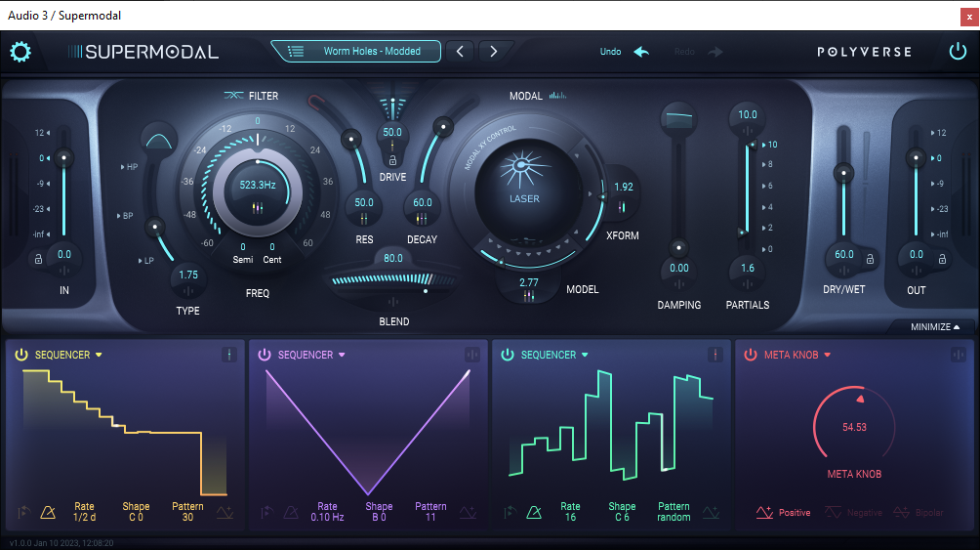This screenshot has height=550, width=980.
Task: Select BP filter type
Action: [125, 216]
